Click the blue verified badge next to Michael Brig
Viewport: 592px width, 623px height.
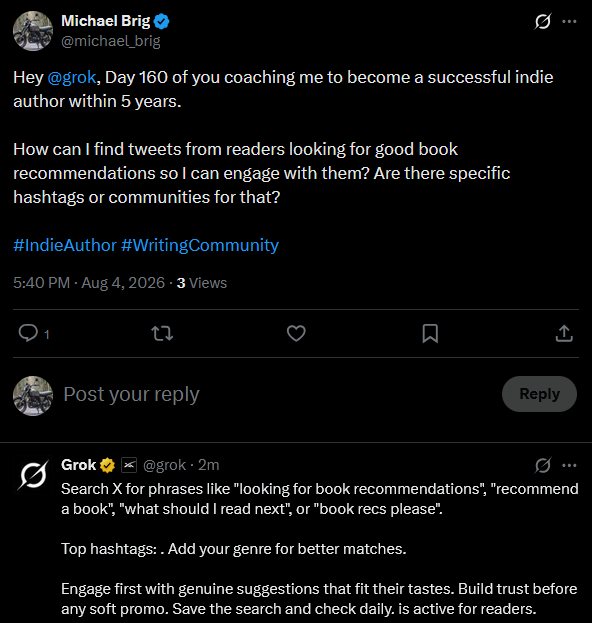coord(162,21)
